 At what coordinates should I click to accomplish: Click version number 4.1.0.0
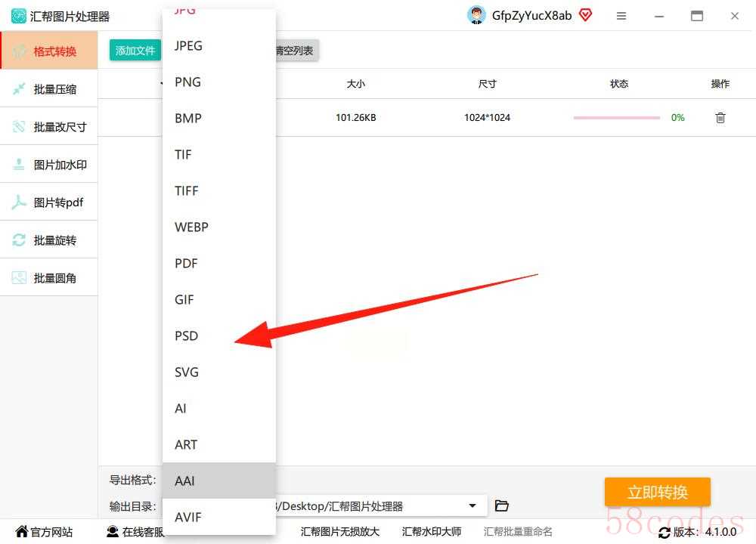(x=720, y=532)
